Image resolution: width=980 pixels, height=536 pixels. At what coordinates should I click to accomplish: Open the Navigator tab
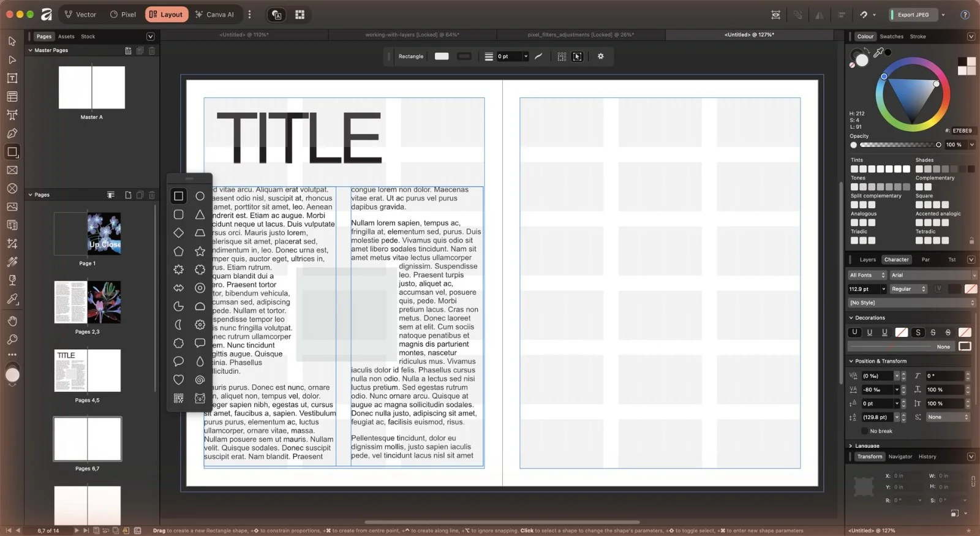click(900, 457)
